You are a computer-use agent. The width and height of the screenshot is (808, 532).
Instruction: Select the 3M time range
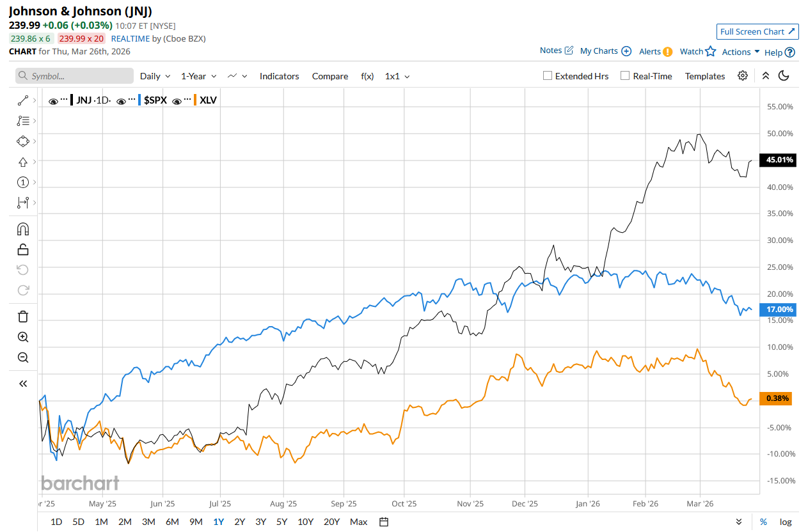(148, 522)
